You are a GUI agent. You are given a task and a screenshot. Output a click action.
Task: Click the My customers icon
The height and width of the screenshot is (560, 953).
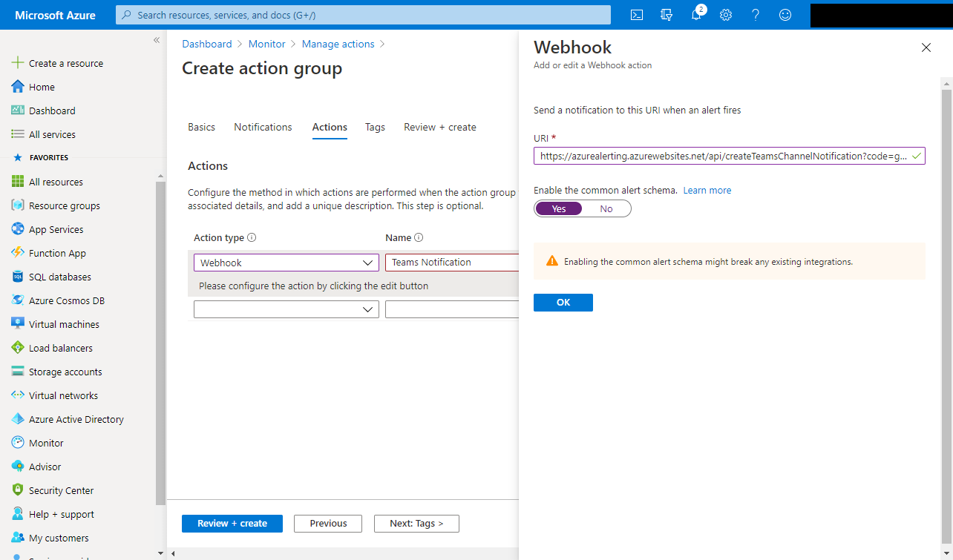(x=18, y=538)
